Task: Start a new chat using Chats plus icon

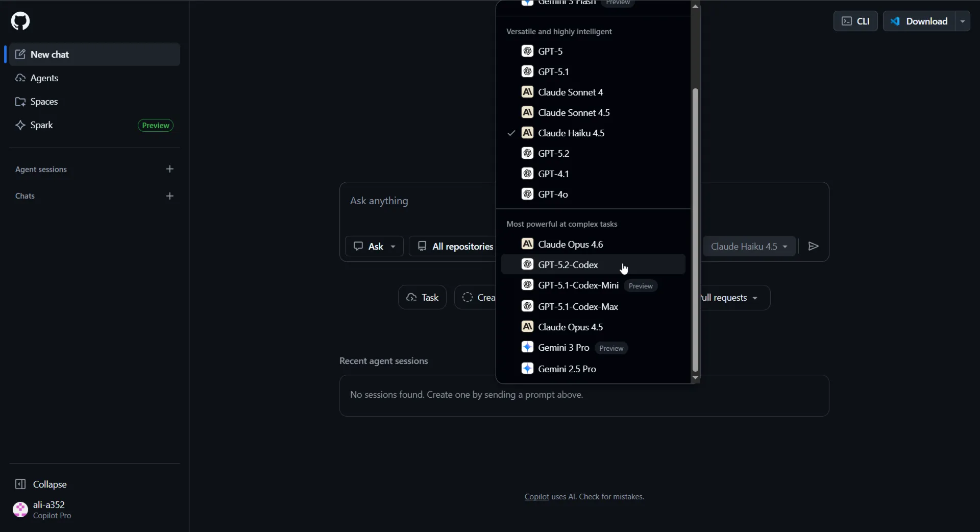Action: point(170,196)
